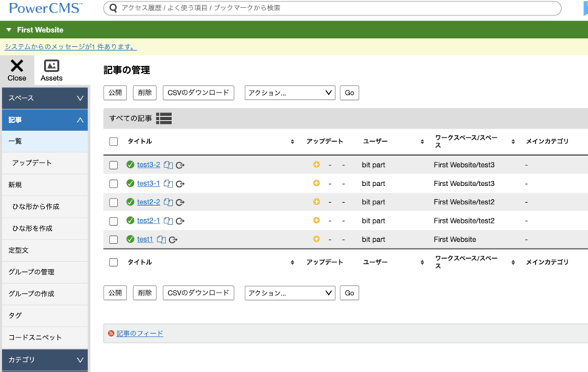Click the duplicate icon next to test3-2
This screenshot has height=372, width=588.
168,165
